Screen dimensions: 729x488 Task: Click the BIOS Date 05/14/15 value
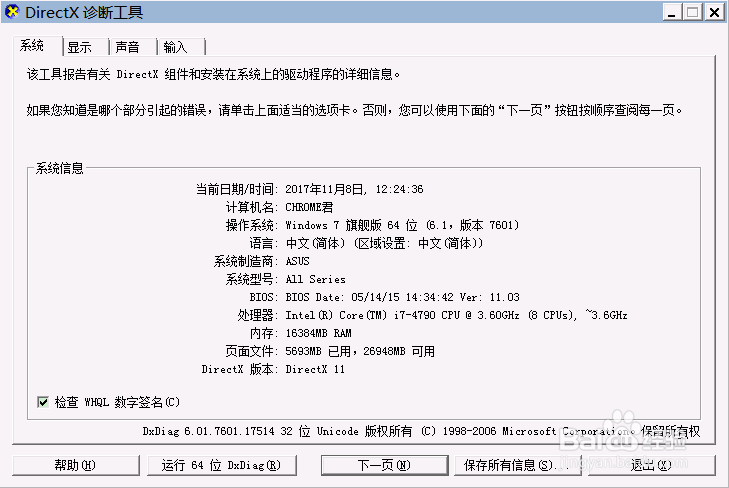(x=403, y=297)
